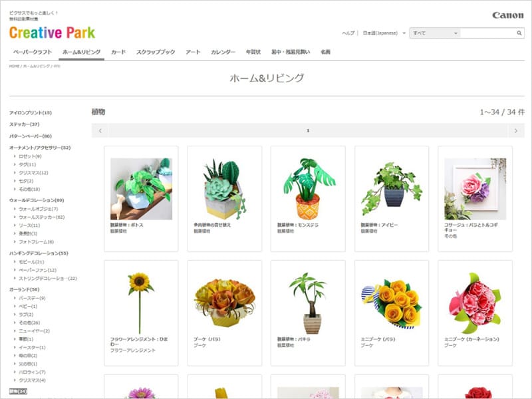Screen dimensions: 532x399
Task: Switch to the カレンダー tab
Action: point(223,52)
